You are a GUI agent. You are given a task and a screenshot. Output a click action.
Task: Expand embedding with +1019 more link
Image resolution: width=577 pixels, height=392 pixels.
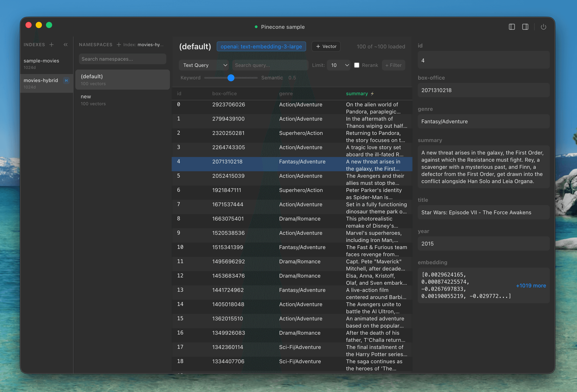click(x=531, y=285)
